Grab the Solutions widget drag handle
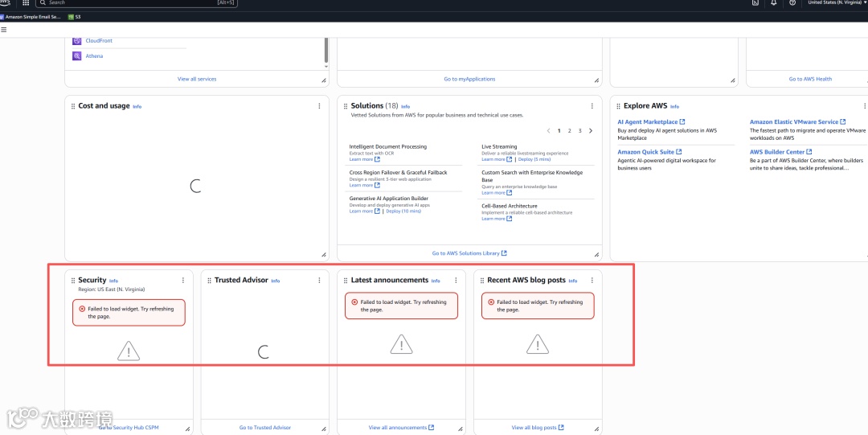The image size is (868, 435). tap(346, 106)
